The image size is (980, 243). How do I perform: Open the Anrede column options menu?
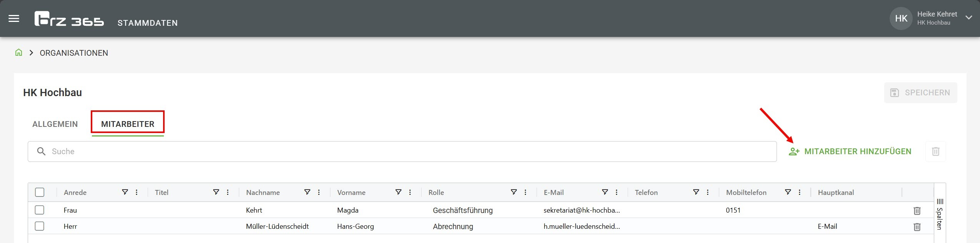click(137, 192)
